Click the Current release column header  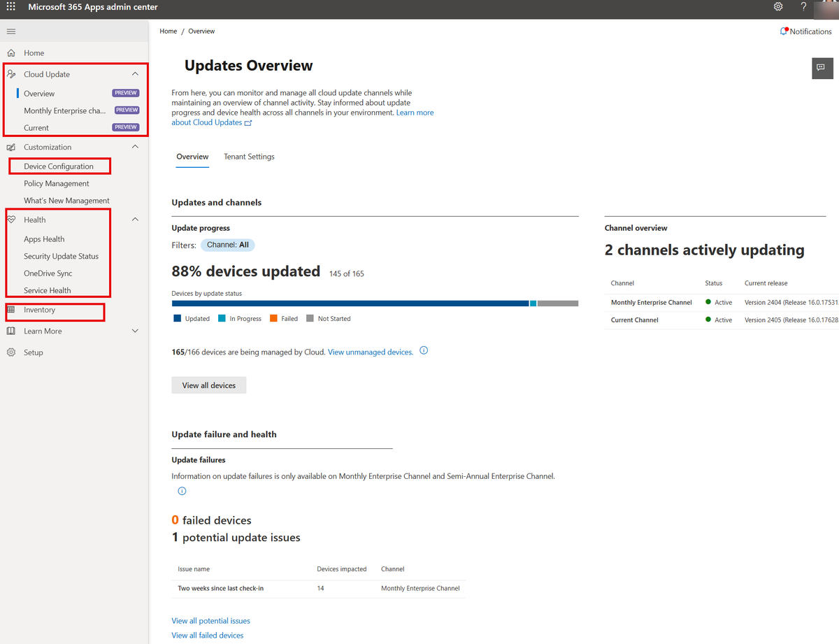[766, 283]
